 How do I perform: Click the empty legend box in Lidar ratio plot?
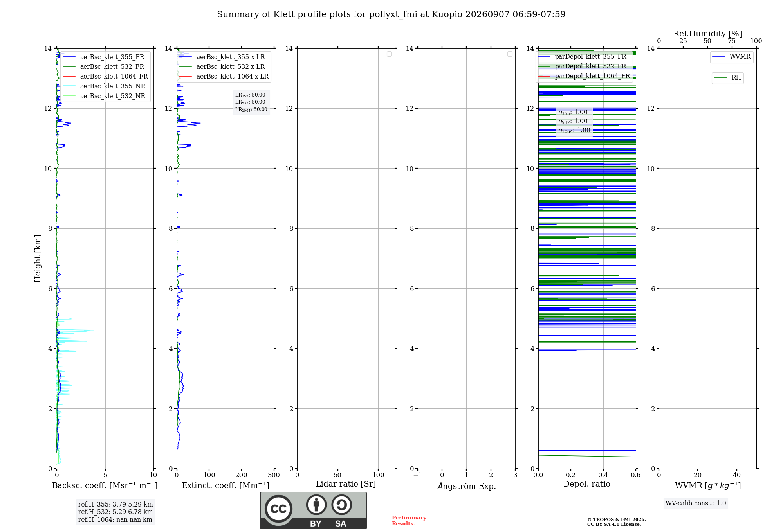click(389, 54)
